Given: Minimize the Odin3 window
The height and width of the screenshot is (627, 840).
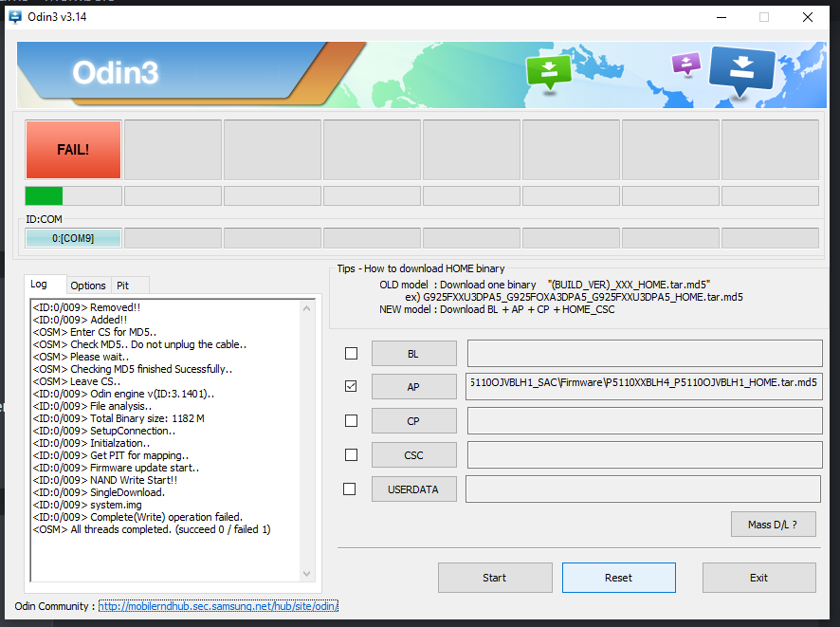Looking at the screenshot, I should coord(721,17).
